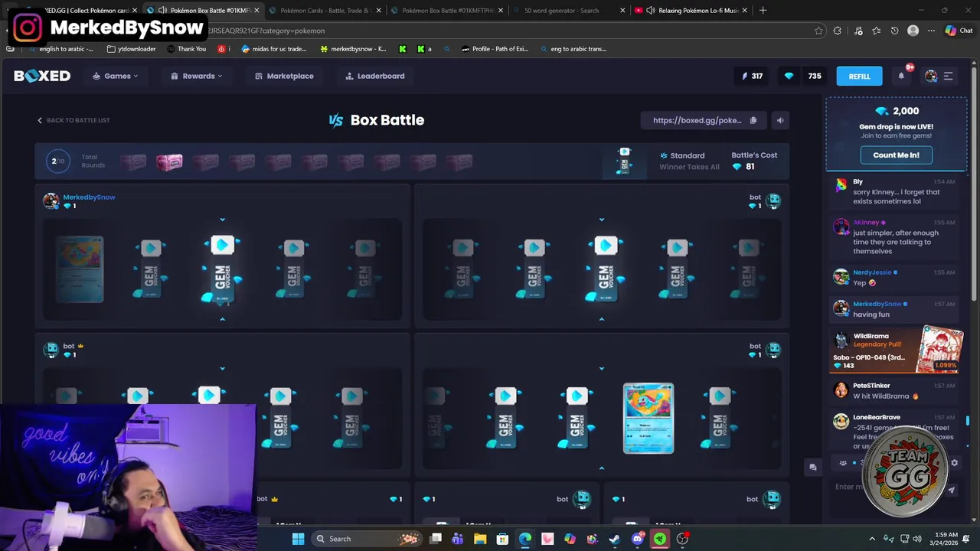This screenshot has width=980, height=551.
Task: Open the Leaderboard page
Action: [x=375, y=76]
